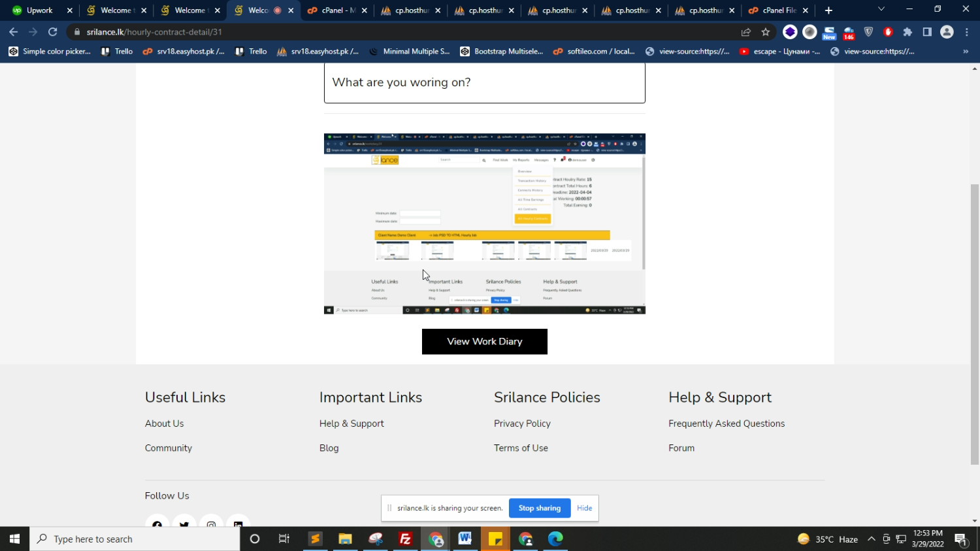Image resolution: width=980 pixels, height=551 pixels.
Task: Bookmark this page with the star icon
Action: point(766,32)
